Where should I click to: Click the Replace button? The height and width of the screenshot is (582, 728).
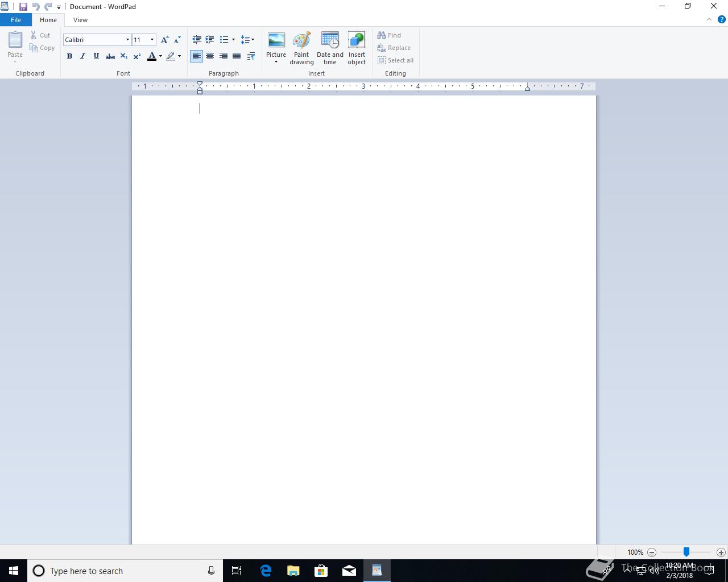[x=394, y=48]
